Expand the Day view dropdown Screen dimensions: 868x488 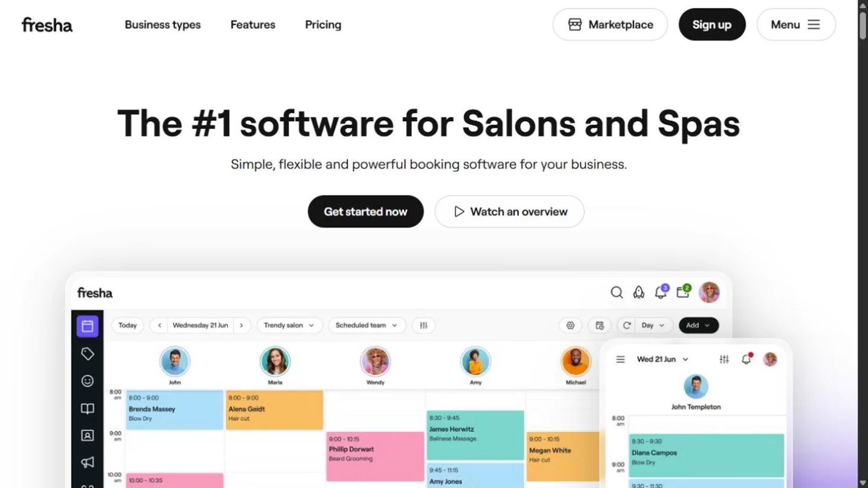[653, 325]
